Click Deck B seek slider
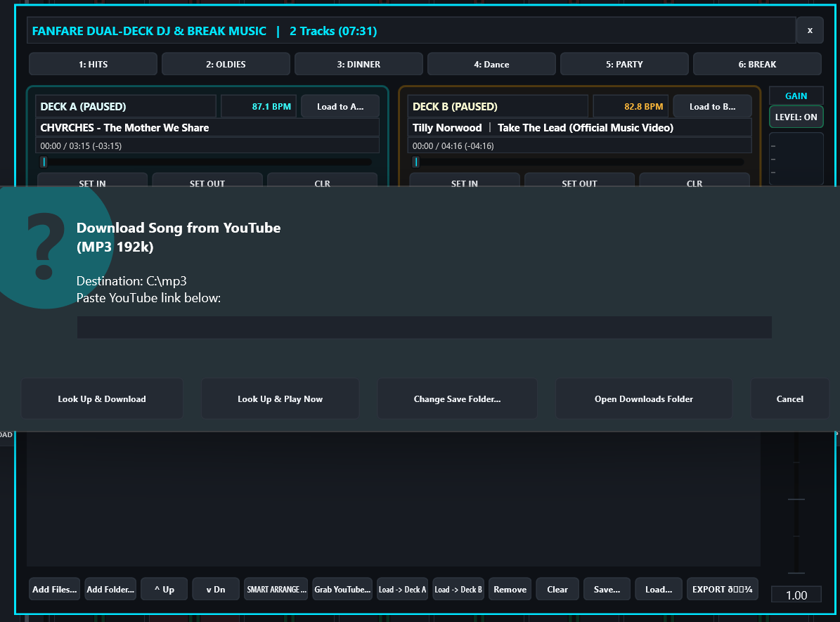This screenshot has width=840, height=622. coord(578,162)
